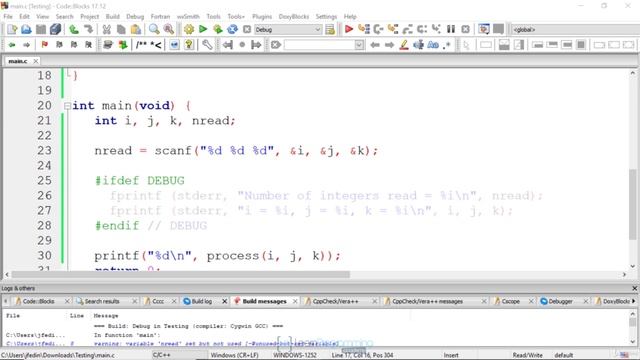
Task: Click the Find magnifier icon
Action: click(154, 29)
